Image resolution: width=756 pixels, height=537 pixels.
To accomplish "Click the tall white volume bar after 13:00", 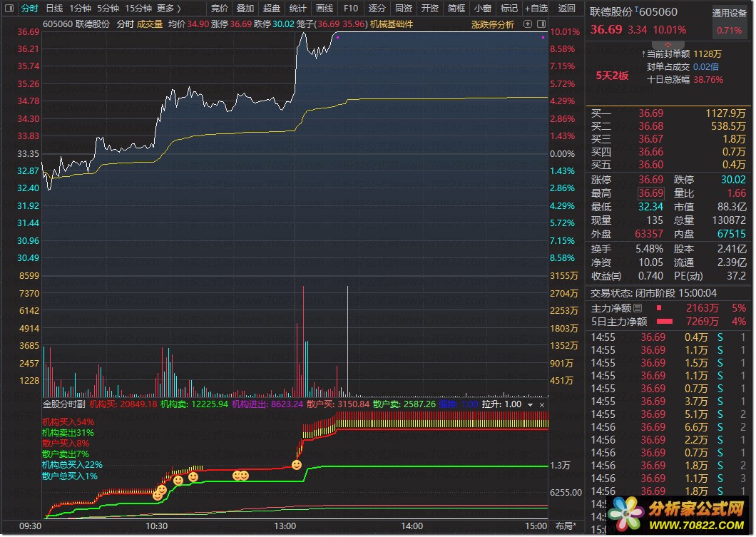I will click(x=347, y=342).
